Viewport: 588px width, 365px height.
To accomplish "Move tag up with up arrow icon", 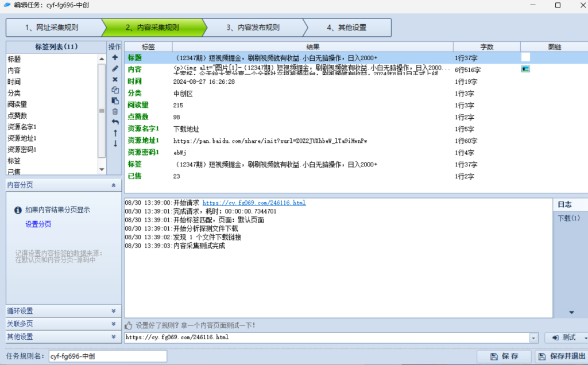I will [115, 133].
